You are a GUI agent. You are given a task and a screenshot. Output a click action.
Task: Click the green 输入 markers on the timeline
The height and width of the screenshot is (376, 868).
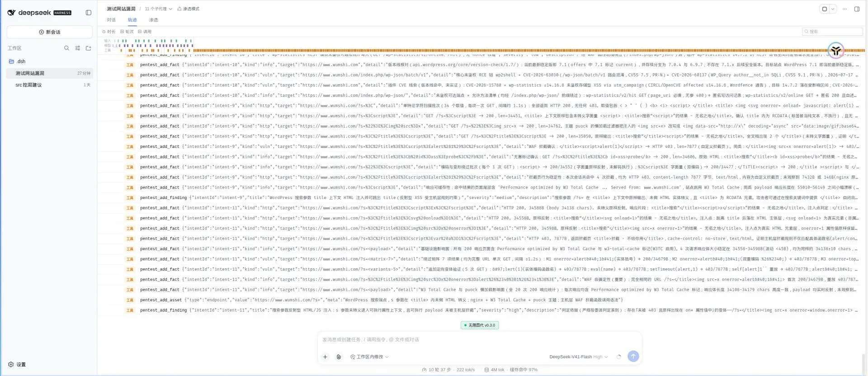click(154, 41)
